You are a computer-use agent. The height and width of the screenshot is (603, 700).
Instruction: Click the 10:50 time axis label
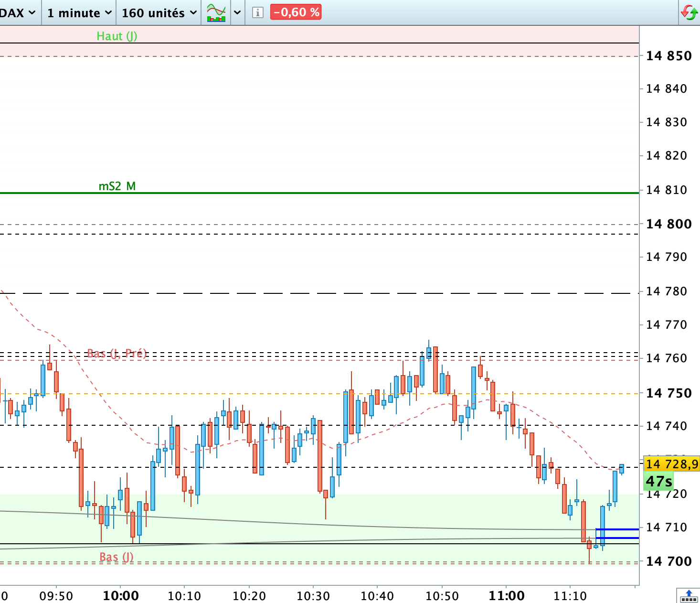point(442,596)
